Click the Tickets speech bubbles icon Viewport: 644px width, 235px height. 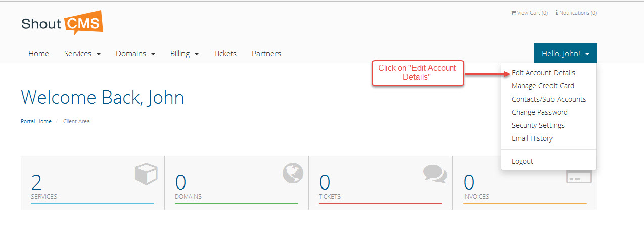click(x=435, y=174)
